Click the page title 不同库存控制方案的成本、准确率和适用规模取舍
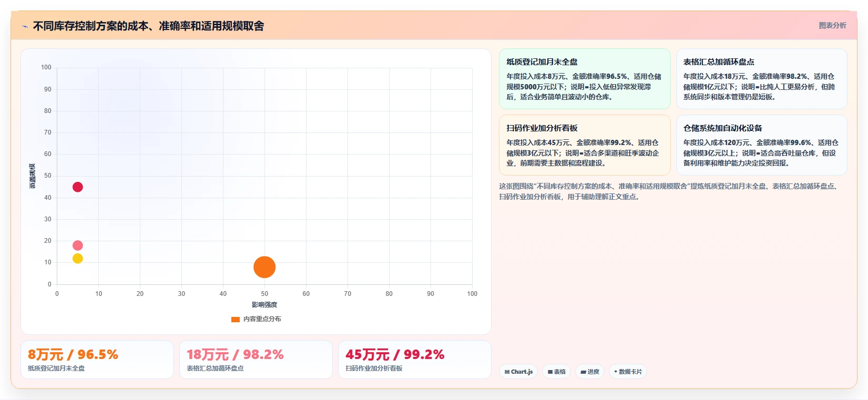This screenshot has width=868, height=400. [x=148, y=26]
